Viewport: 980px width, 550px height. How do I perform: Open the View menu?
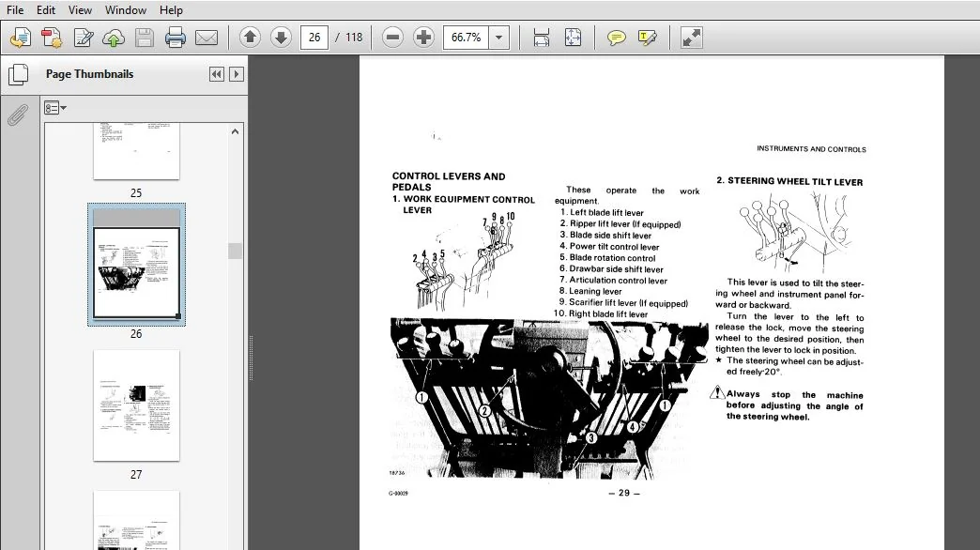80,10
